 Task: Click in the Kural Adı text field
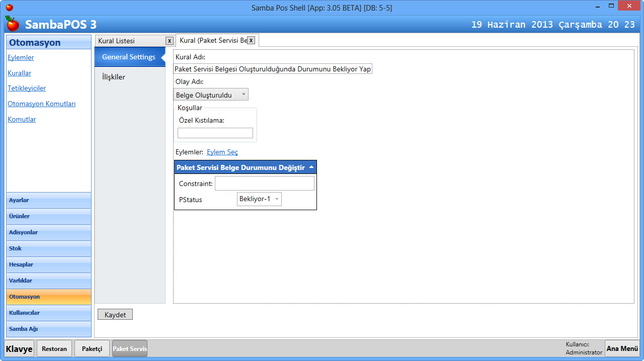(x=272, y=69)
